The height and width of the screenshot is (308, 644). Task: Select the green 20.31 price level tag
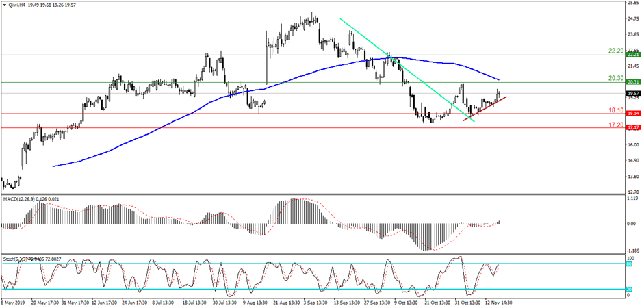click(x=632, y=82)
